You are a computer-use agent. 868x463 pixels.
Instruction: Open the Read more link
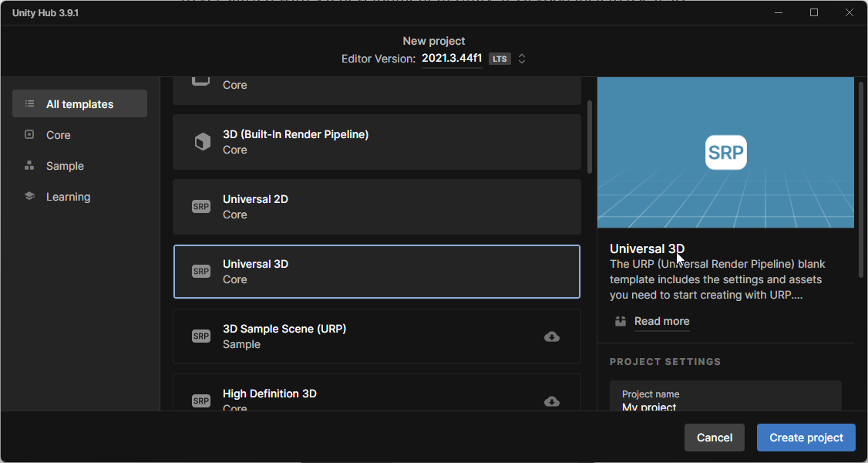[661, 321]
